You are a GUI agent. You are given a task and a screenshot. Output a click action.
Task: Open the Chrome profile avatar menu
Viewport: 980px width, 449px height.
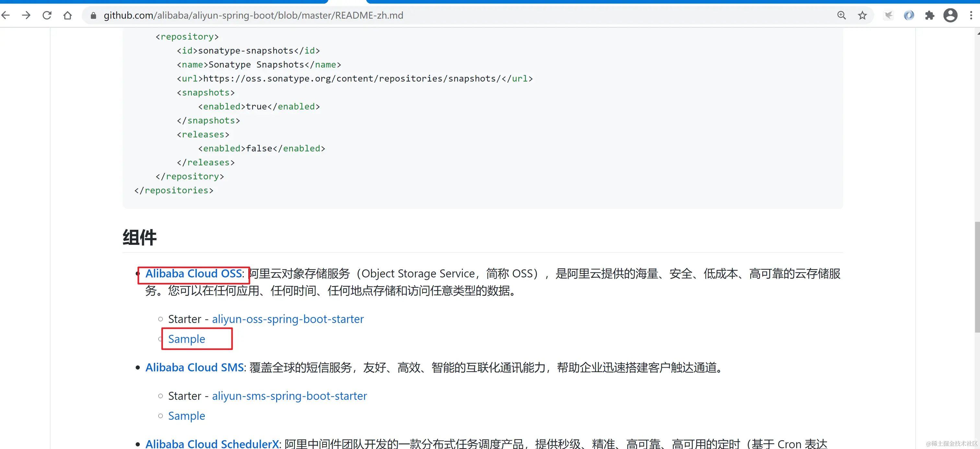(950, 15)
